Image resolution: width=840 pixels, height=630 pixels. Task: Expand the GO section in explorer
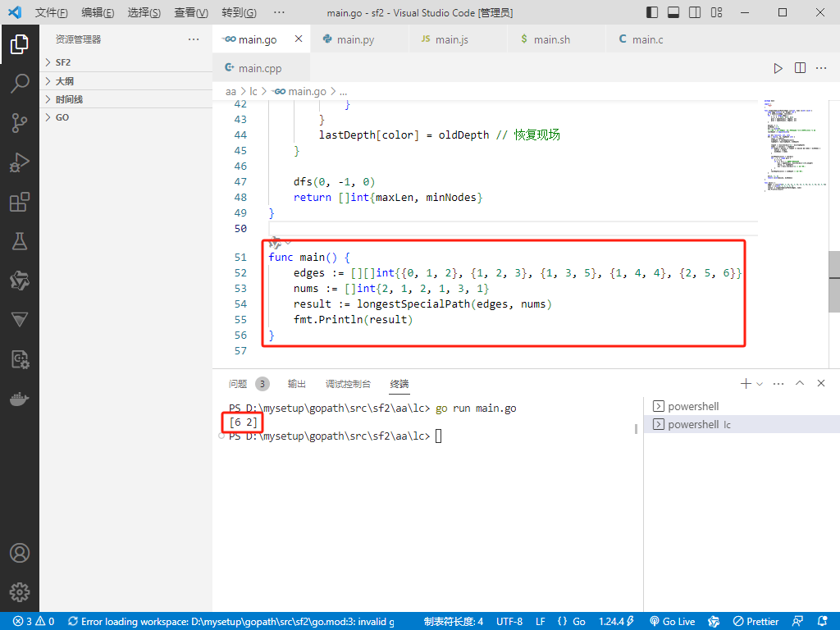(x=126, y=117)
